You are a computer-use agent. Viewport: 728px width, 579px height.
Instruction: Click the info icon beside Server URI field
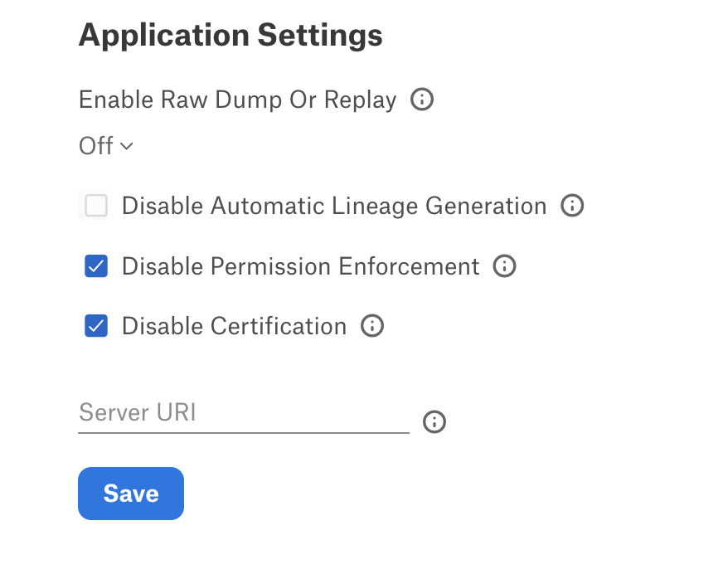point(434,421)
